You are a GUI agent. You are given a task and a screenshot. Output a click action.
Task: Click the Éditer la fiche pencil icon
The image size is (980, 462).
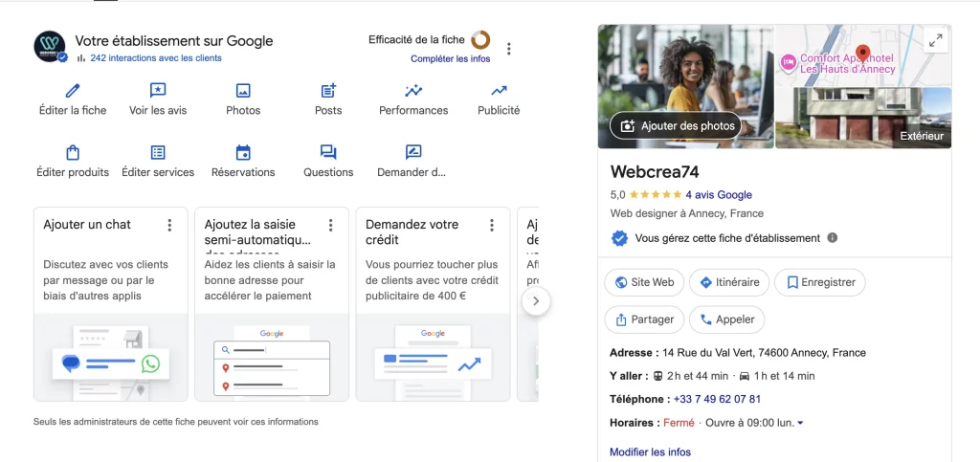72,91
